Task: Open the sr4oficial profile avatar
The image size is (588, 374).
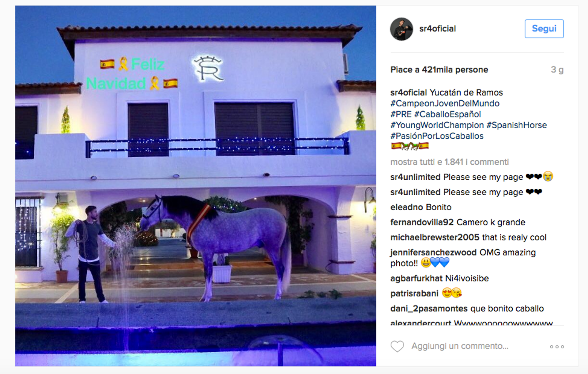Action: coord(401,29)
